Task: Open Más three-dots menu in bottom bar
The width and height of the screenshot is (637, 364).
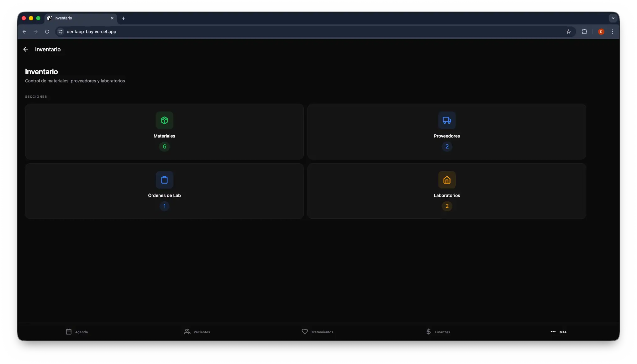Action: [x=553, y=331]
